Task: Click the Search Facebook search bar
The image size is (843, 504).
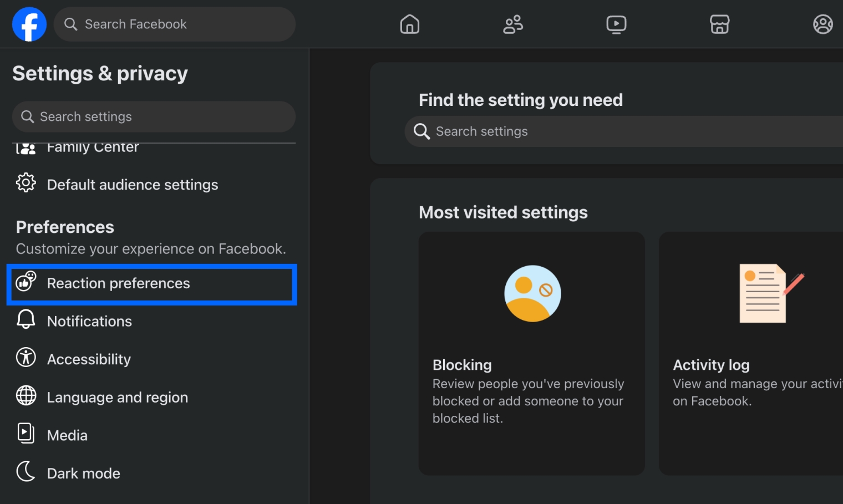Action: 174,24
